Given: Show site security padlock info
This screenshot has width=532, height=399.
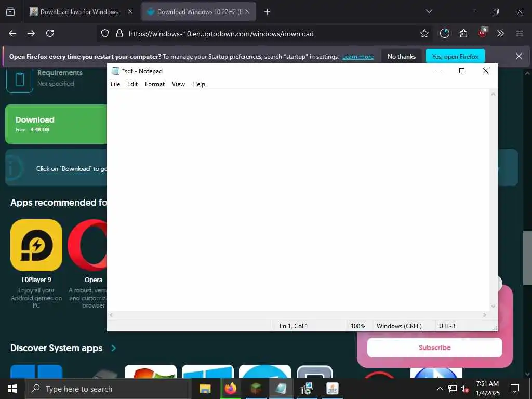Looking at the screenshot, I should pyautogui.click(x=119, y=33).
